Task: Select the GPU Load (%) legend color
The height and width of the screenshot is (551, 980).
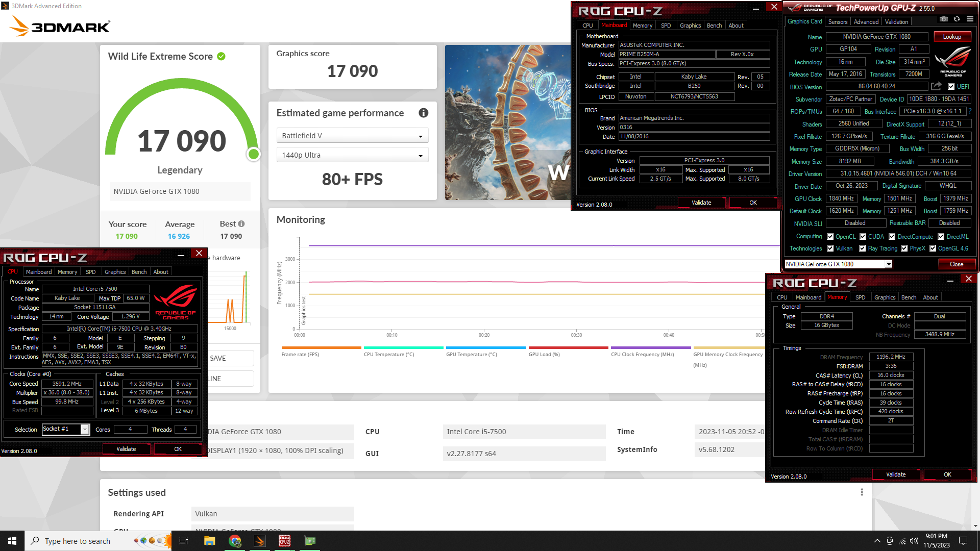Action: point(569,348)
